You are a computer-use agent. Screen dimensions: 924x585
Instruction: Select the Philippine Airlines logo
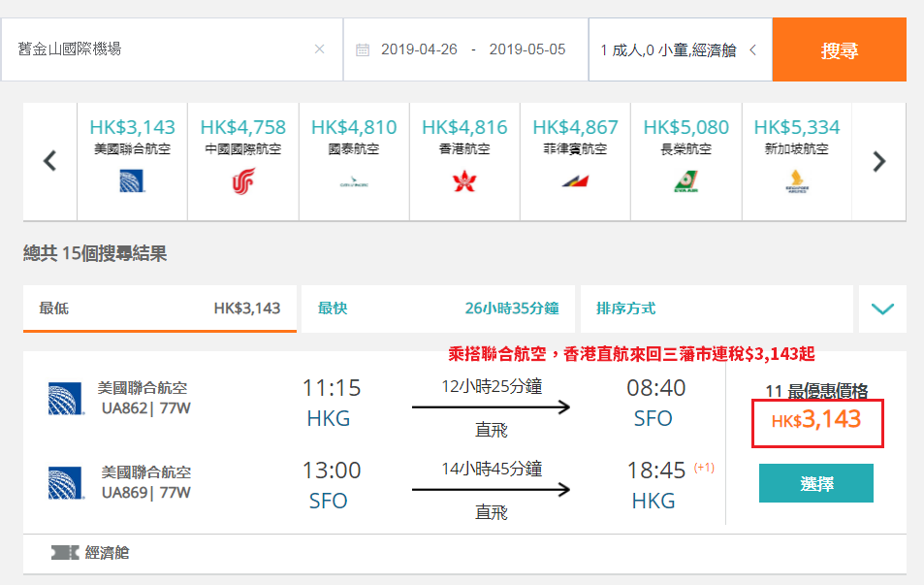coord(575,181)
